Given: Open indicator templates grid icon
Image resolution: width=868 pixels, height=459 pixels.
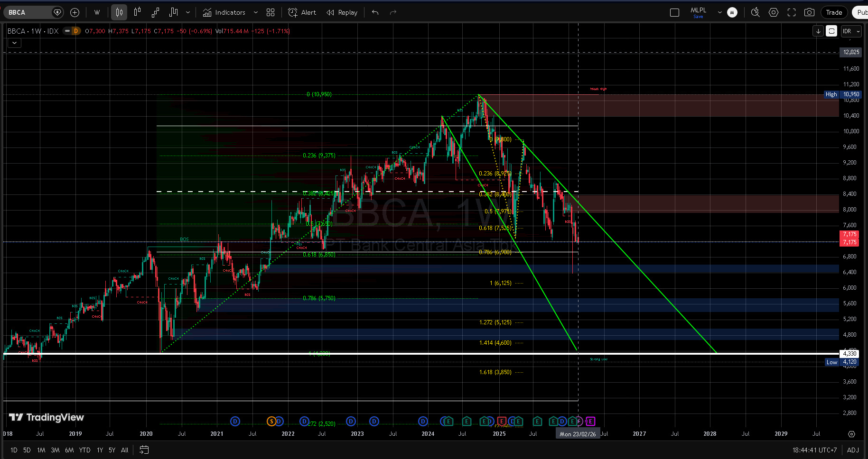Looking at the screenshot, I should click(x=271, y=12).
